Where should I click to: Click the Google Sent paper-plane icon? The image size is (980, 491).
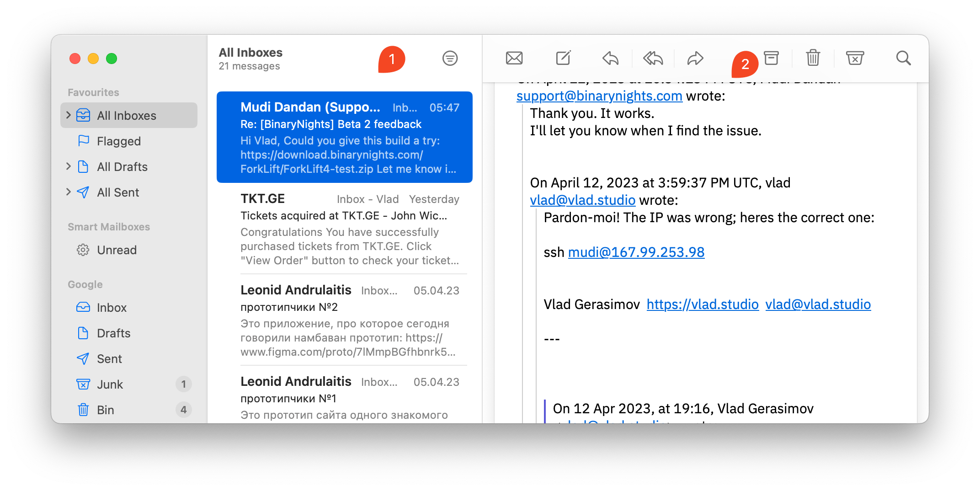(83, 358)
